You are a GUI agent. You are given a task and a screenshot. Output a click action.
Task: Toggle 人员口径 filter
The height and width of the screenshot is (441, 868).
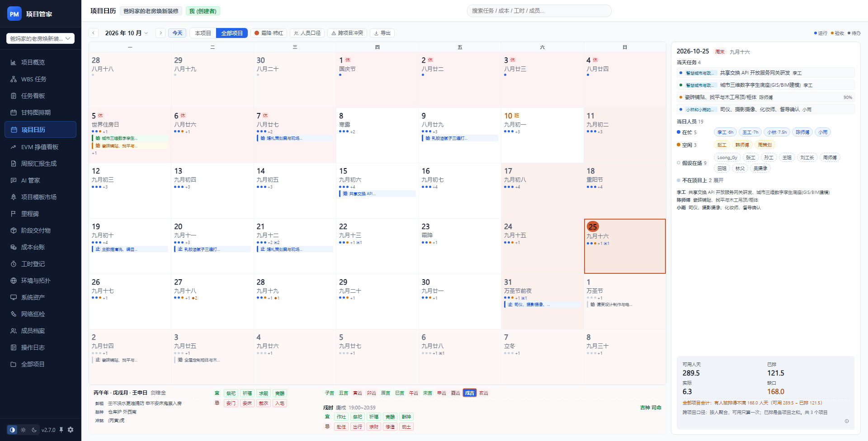click(307, 33)
